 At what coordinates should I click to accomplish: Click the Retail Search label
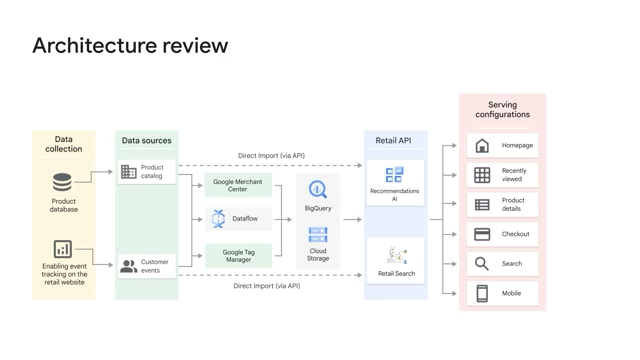tap(396, 273)
